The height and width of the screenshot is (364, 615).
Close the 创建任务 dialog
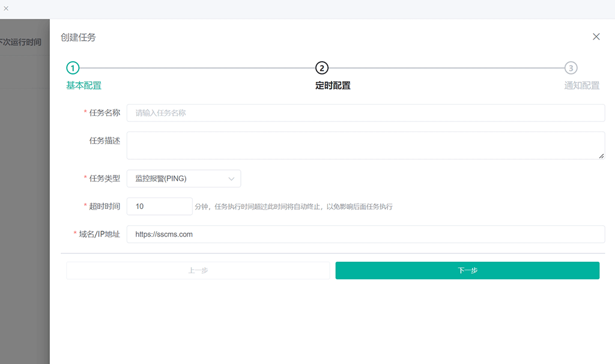(x=596, y=37)
